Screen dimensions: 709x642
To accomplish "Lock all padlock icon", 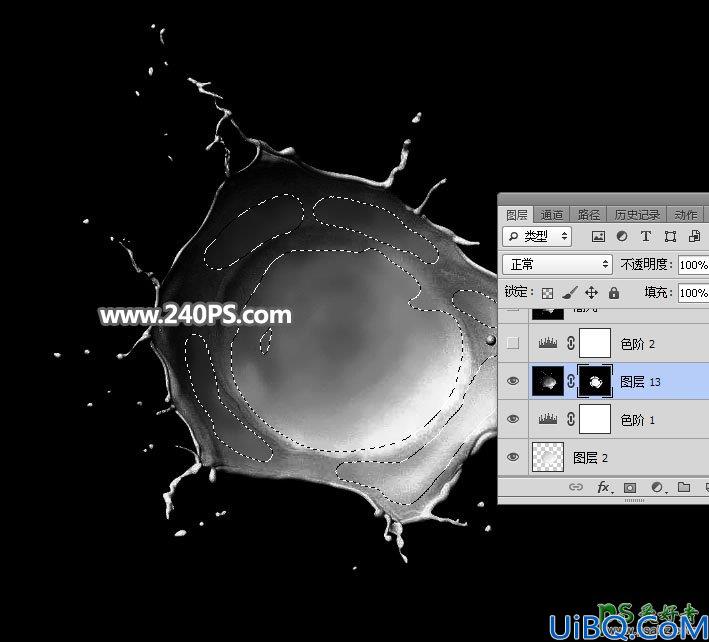I will [614, 293].
